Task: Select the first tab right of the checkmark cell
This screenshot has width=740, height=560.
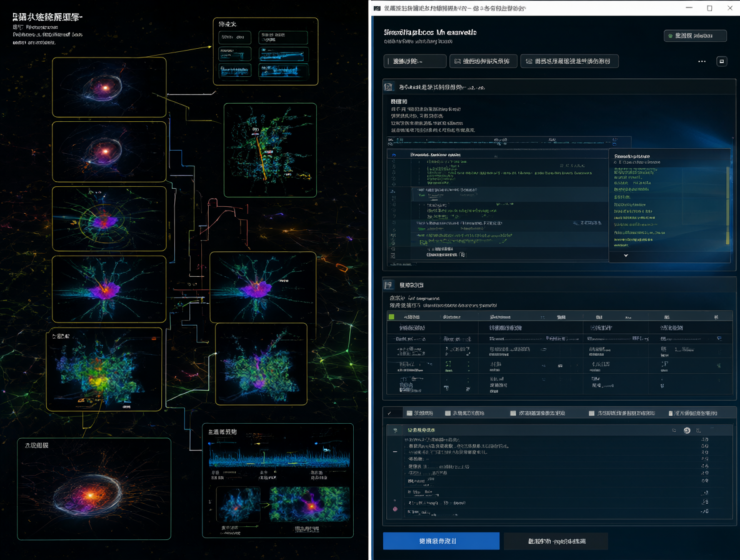Action: tap(420, 413)
